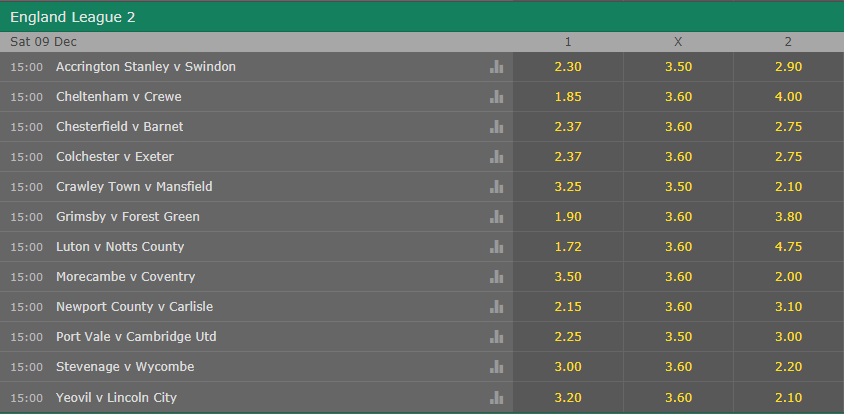Open the Morecambe v Coventry match

click(x=125, y=277)
